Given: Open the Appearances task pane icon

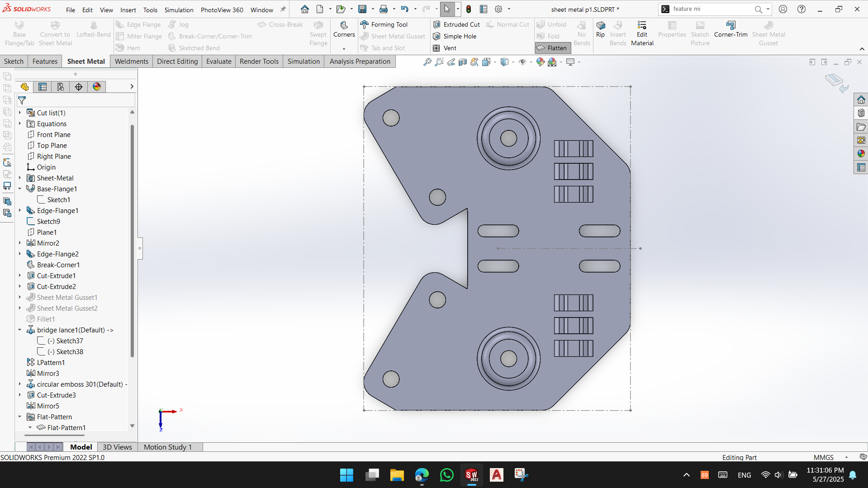Looking at the screenshot, I should [x=861, y=154].
